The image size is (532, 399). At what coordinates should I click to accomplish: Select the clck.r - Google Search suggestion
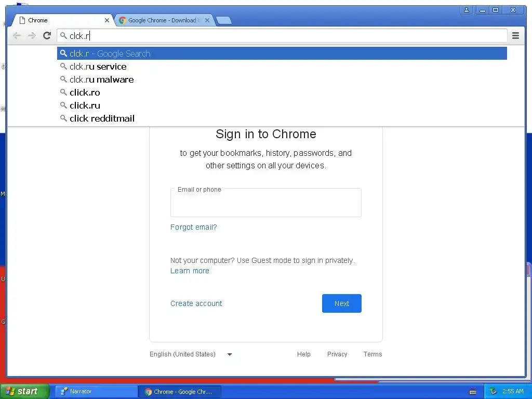pos(282,54)
